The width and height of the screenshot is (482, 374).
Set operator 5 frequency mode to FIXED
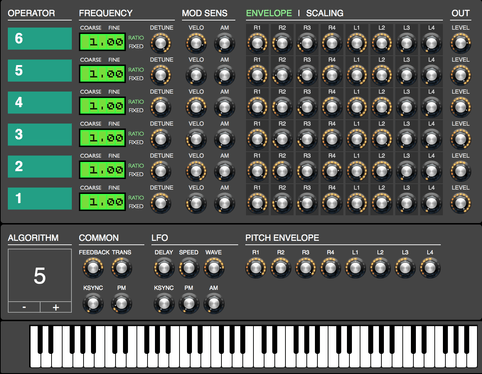[x=136, y=78]
